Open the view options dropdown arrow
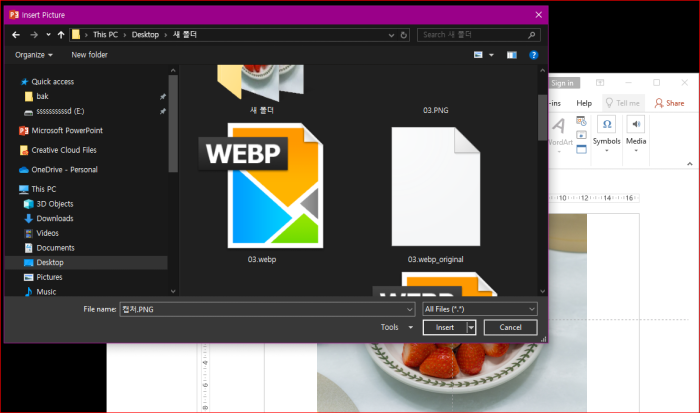This screenshot has height=413, width=700. [492, 55]
